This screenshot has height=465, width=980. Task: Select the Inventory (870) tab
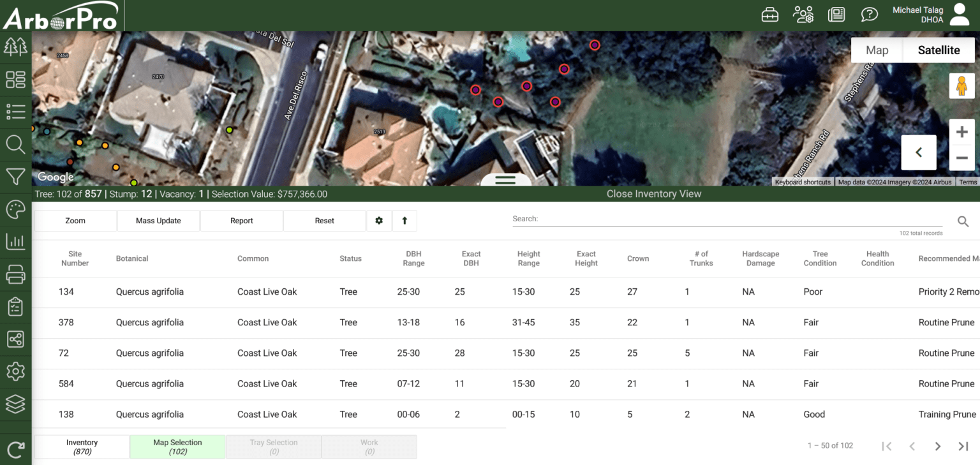click(x=82, y=447)
